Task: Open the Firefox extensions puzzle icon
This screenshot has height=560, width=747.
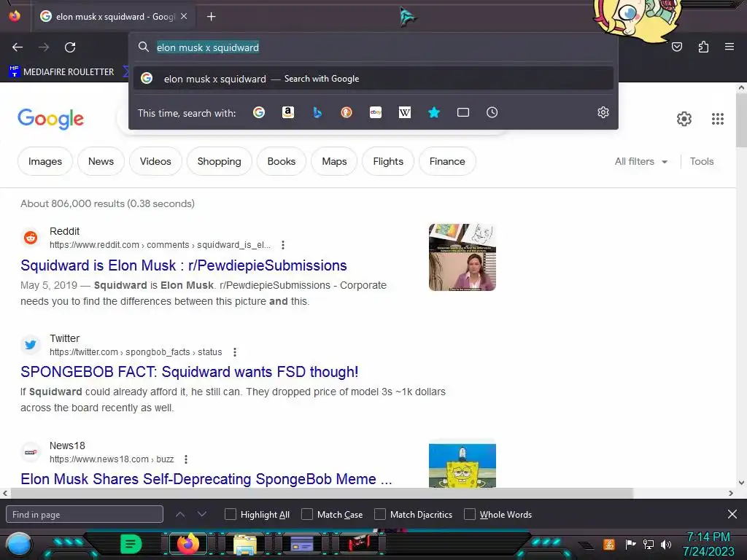Action: pyautogui.click(x=703, y=47)
